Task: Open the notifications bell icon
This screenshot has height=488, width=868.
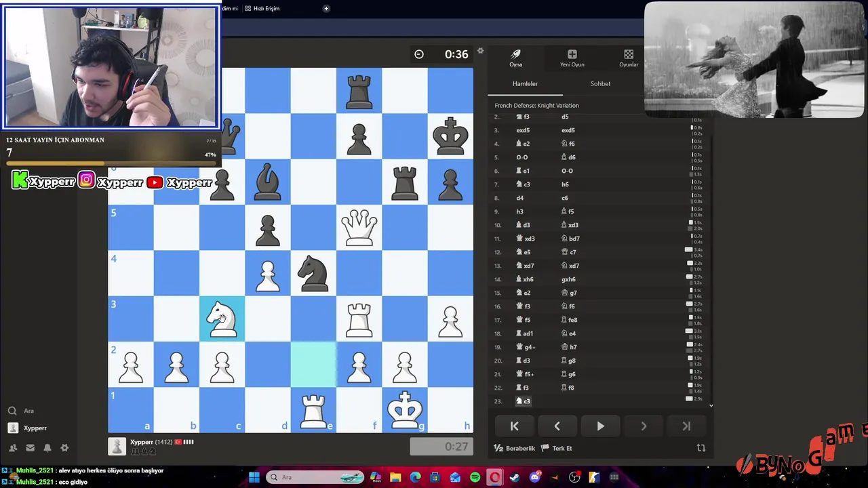Action: click(47, 448)
